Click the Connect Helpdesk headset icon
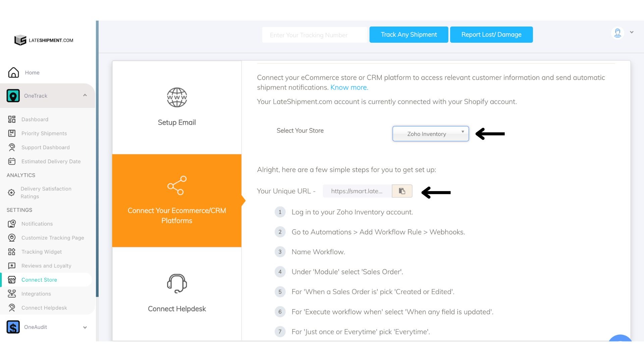 pyautogui.click(x=177, y=284)
